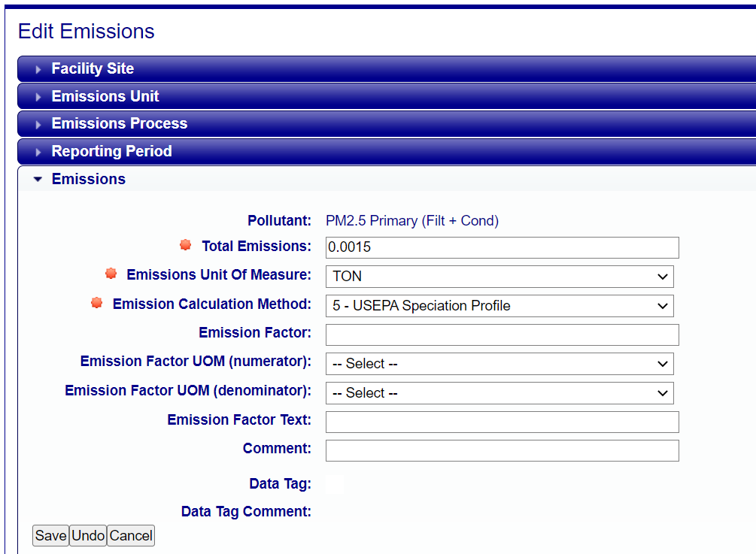756x554 pixels.
Task: Click the Emission Factor Text field
Action: [502, 422]
